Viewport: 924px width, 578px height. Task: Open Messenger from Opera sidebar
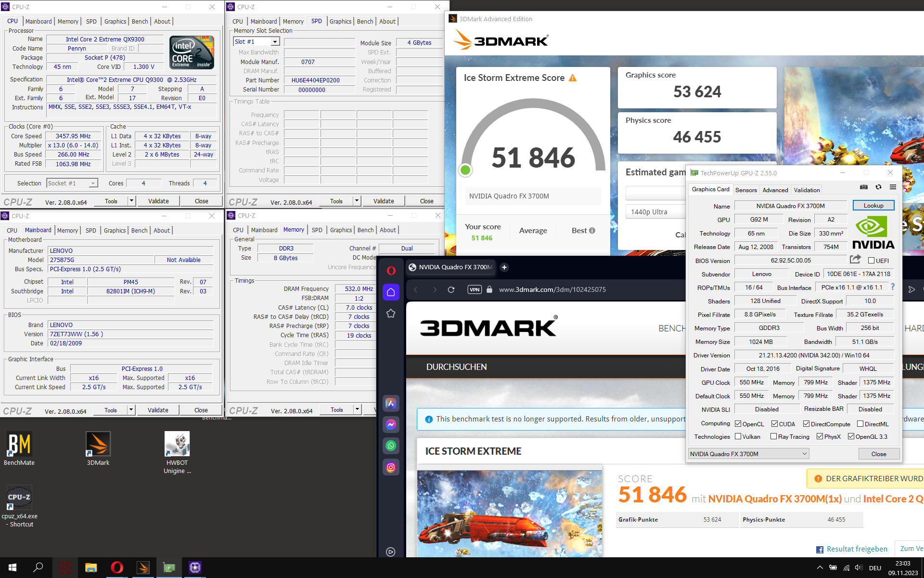coord(391,424)
